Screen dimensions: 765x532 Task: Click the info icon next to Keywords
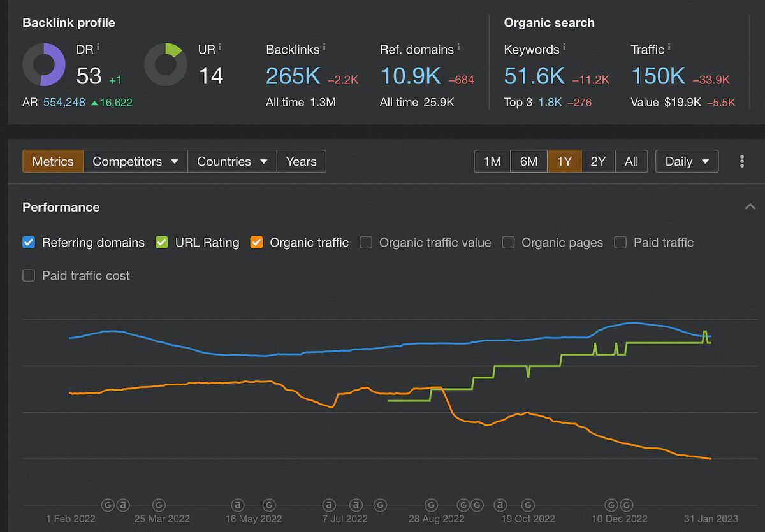coord(564,47)
